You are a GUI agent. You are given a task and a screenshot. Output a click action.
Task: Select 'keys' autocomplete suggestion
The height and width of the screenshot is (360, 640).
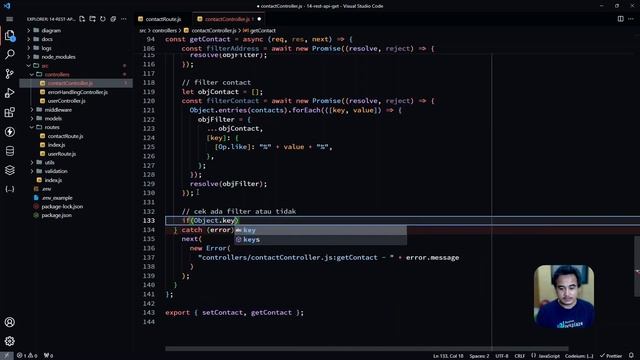[x=320, y=240]
